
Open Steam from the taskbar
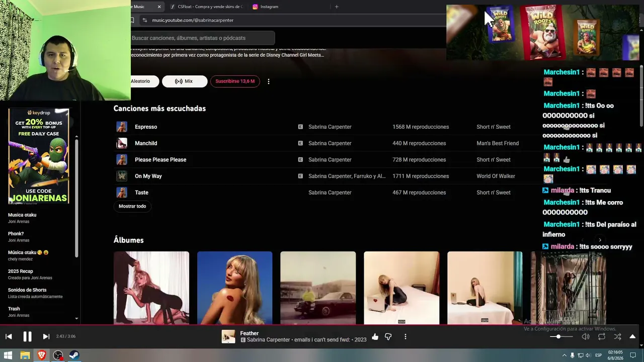pos(74,355)
